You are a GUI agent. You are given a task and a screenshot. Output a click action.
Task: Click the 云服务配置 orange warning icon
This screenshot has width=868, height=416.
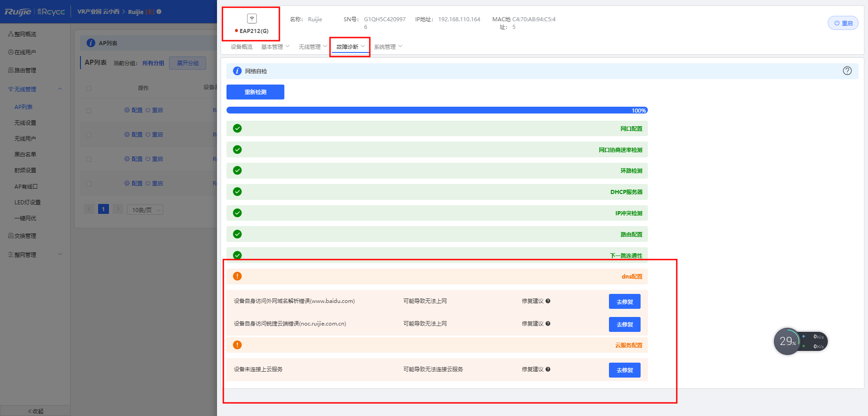237,345
